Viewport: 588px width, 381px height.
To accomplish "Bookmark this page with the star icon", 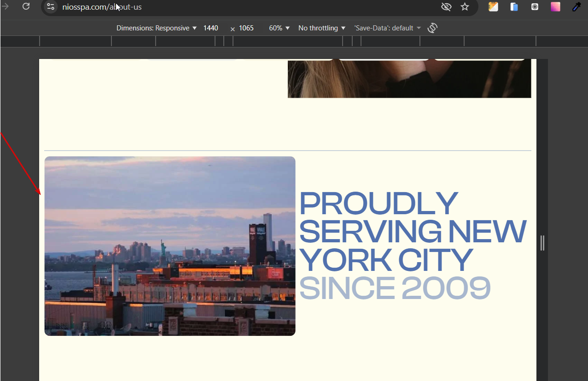I will [465, 7].
